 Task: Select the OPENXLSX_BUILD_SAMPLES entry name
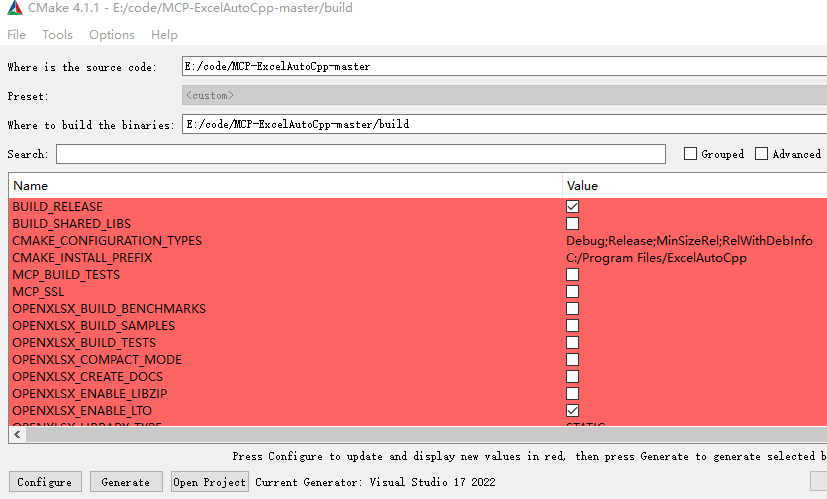[93, 325]
